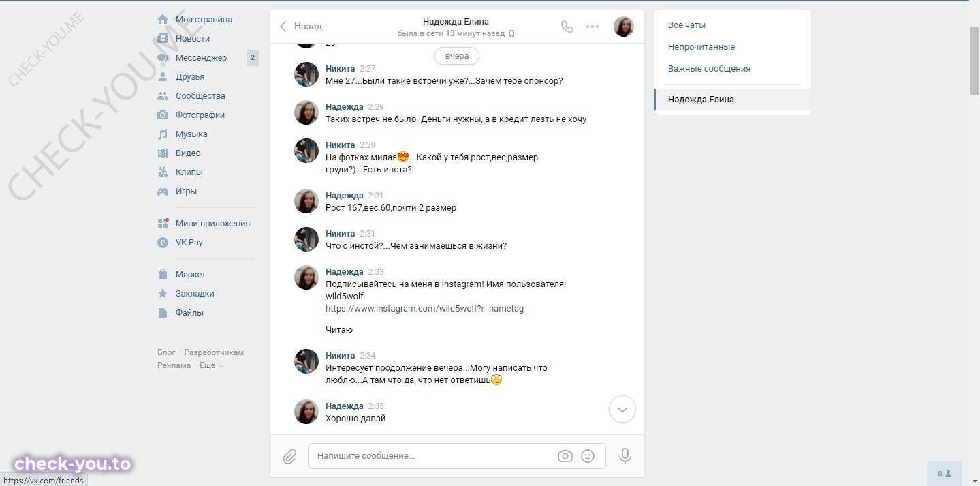Open chat actions three-dots menu
The height and width of the screenshot is (486, 980).
click(x=592, y=27)
